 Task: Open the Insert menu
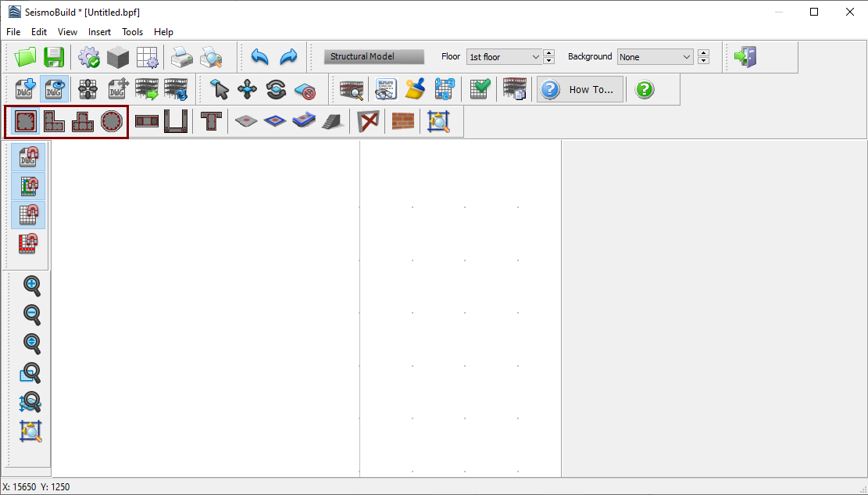[99, 32]
